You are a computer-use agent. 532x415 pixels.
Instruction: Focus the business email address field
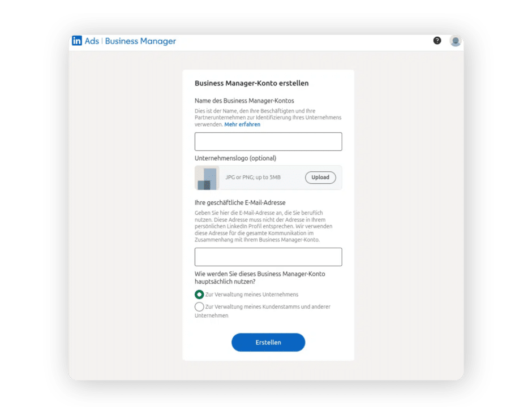pyautogui.click(x=268, y=257)
